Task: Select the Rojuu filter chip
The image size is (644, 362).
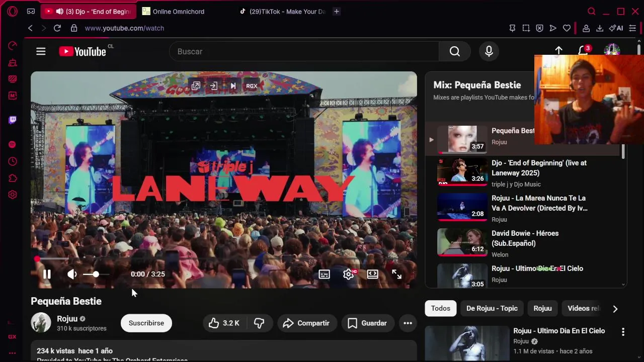Action: pyautogui.click(x=543, y=308)
